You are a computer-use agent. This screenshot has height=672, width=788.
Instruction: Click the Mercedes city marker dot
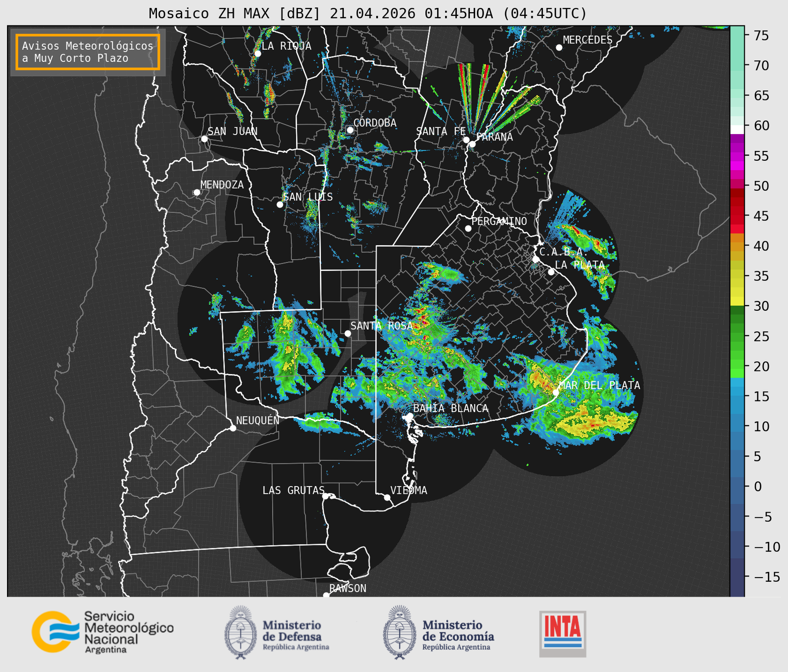pos(559,48)
